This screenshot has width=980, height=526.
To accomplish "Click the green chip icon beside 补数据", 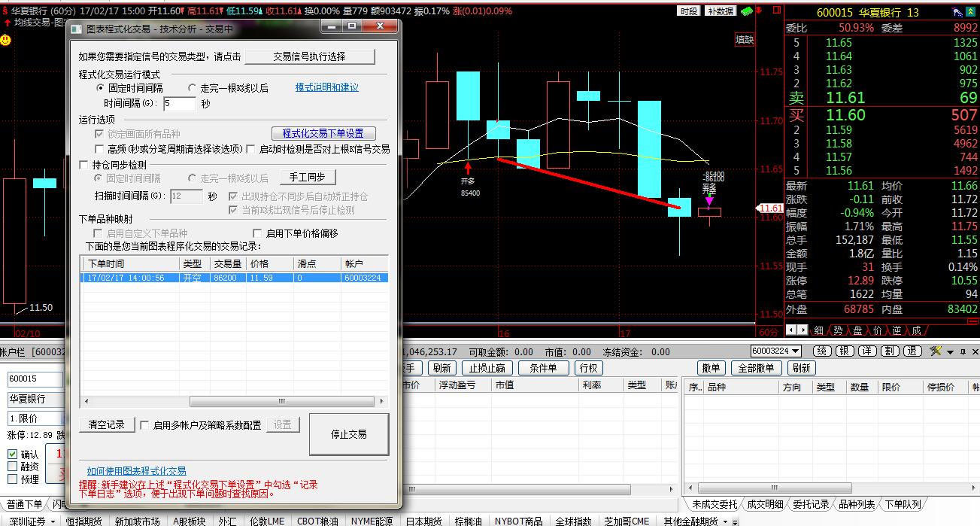I will point(747,11).
